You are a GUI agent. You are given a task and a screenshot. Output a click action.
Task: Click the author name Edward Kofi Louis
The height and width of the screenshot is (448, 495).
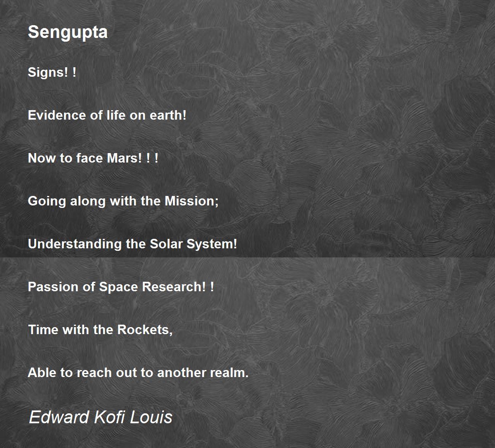pyautogui.click(x=100, y=417)
